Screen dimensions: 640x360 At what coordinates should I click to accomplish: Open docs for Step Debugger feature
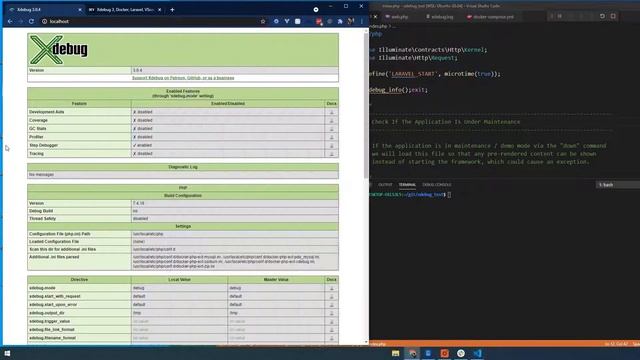coord(331,145)
